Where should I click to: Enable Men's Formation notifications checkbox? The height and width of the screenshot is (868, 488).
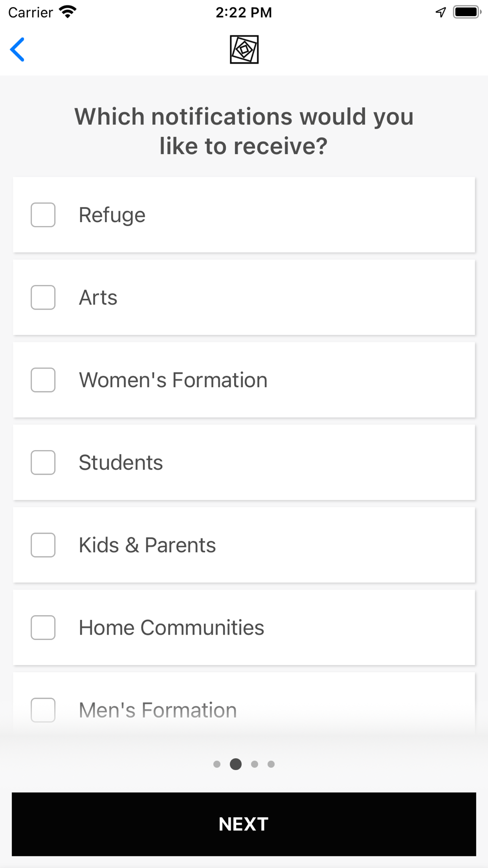tap(43, 710)
